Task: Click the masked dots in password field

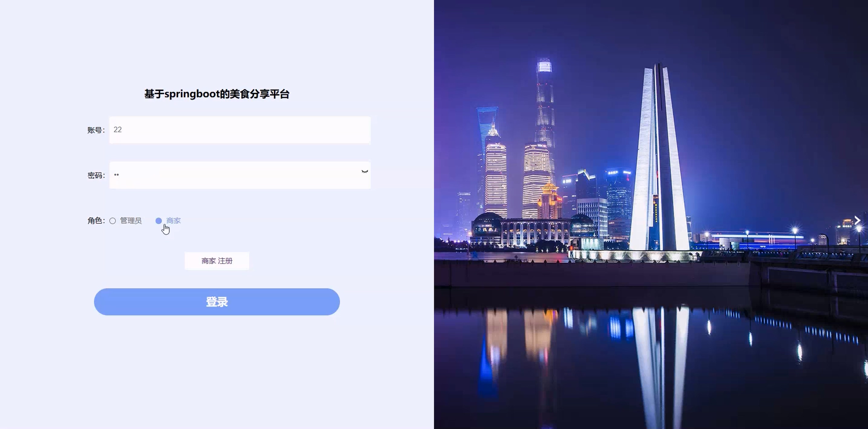Action: point(116,175)
